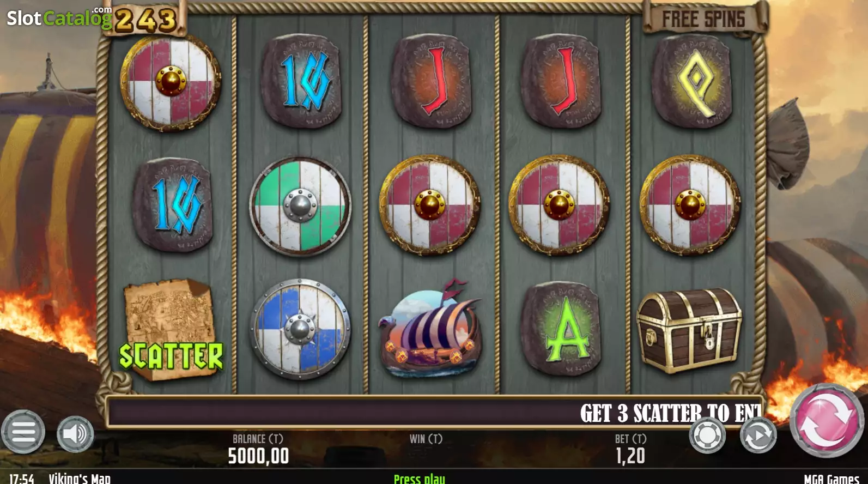Open the hamburger menu button
Viewport: 868px width, 484px height.
(x=23, y=432)
